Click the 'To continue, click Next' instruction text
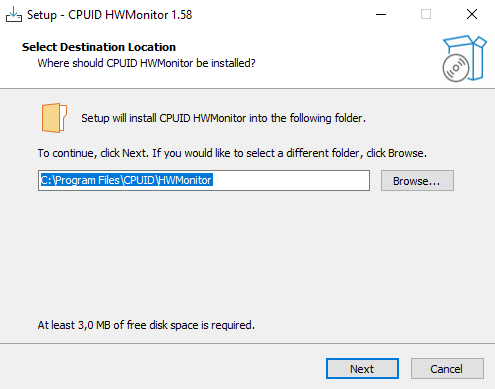This screenshot has width=495, height=389. [x=232, y=153]
